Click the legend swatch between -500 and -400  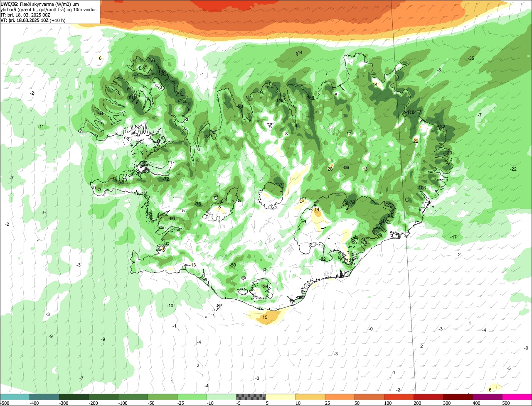15,397
